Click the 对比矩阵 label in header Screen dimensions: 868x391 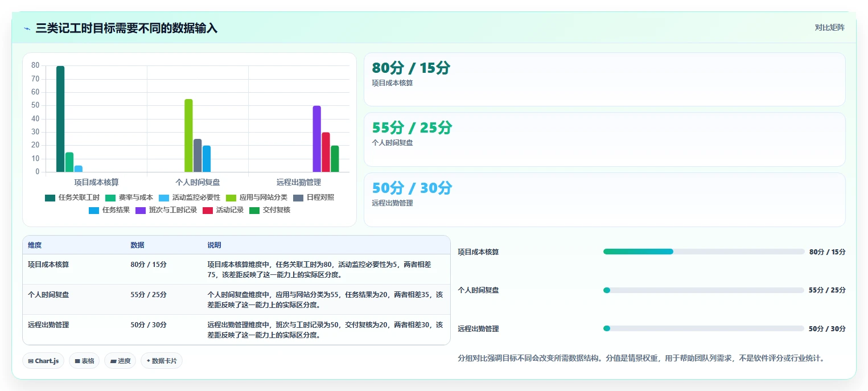[829, 27]
